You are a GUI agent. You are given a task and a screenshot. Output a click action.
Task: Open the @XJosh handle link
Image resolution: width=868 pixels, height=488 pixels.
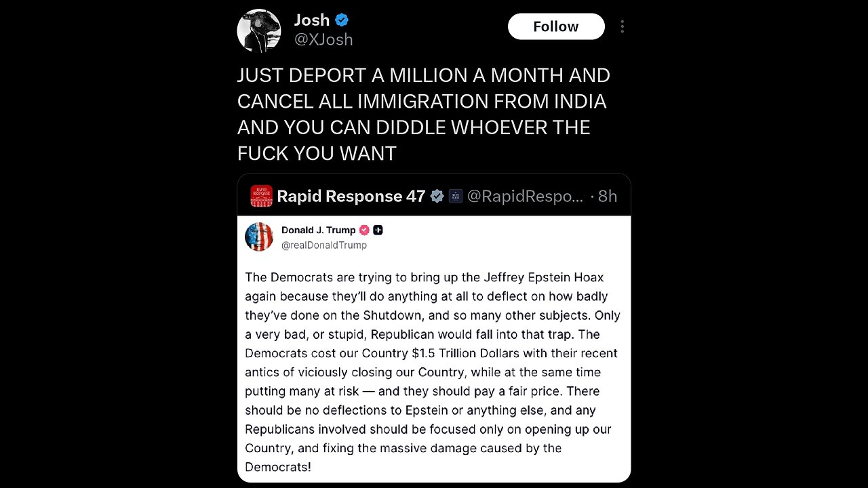[323, 39]
